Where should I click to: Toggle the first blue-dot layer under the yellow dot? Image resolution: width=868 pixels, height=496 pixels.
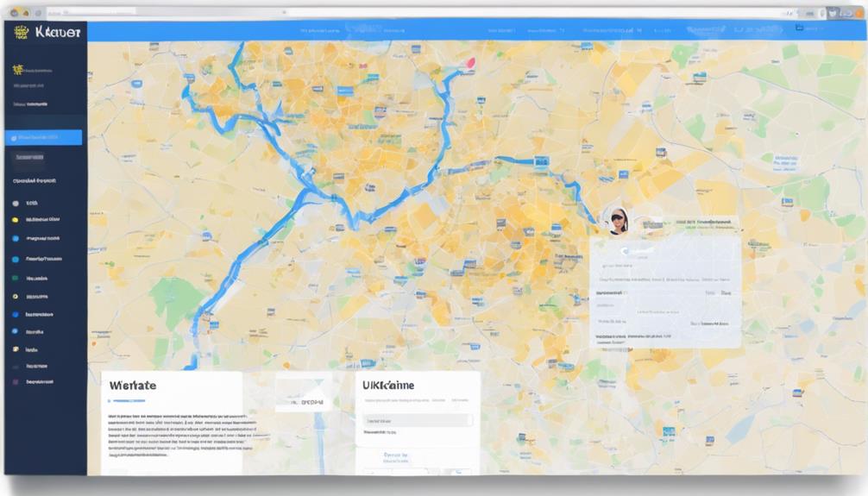point(16,238)
